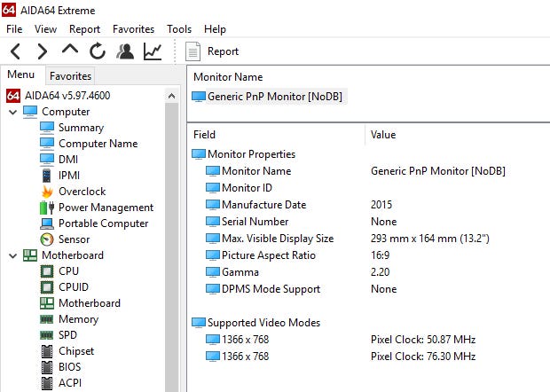Collapse the Motherboard category tree node
550x392 pixels.
[13, 255]
